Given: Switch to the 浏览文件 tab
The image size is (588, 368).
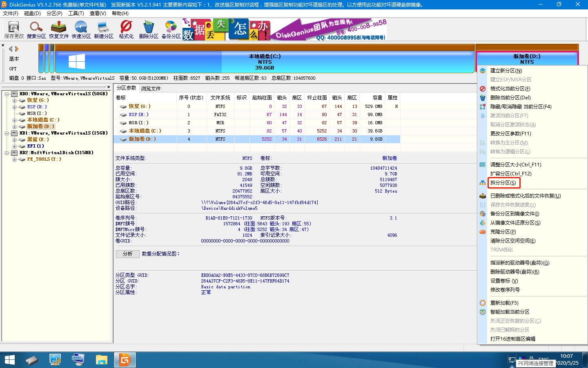Looking at the screenshot, I should pyautogui.click(x=151, y=88).
